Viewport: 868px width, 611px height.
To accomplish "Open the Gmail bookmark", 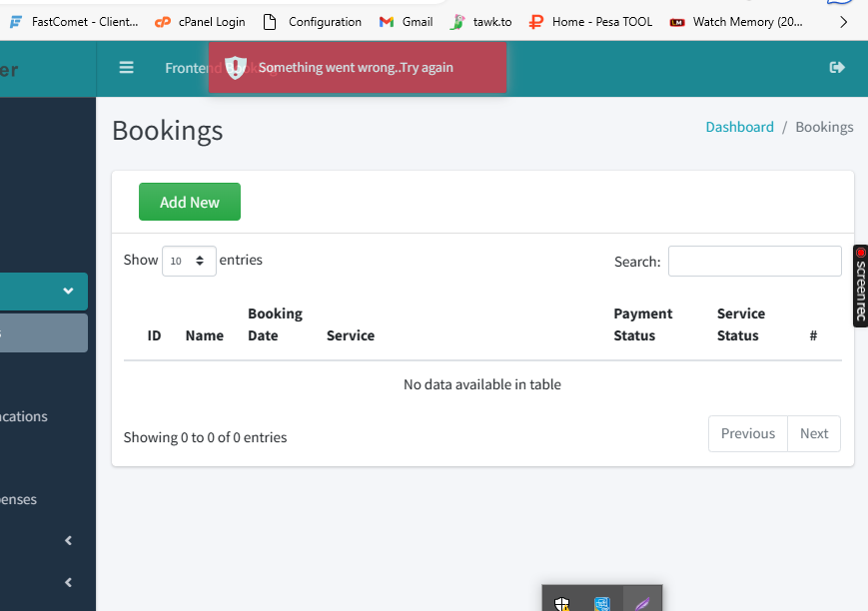I will pyautogui.click(x=407, y=22).
